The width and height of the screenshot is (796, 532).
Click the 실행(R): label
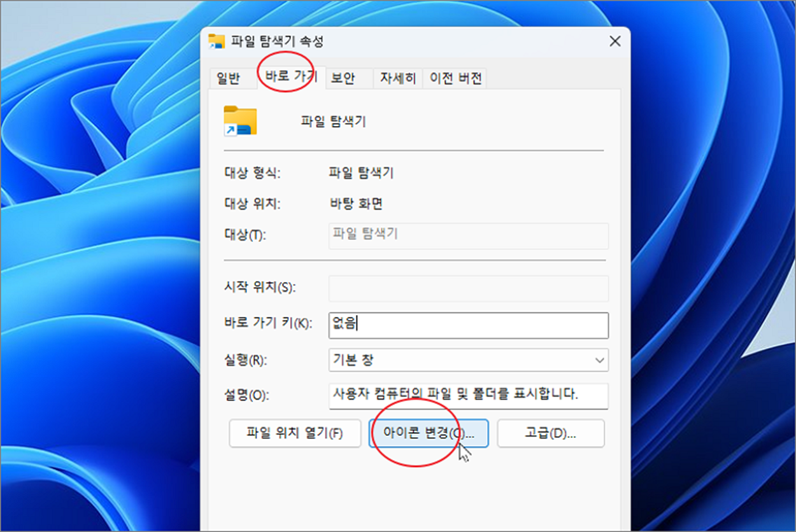(246, 360)
